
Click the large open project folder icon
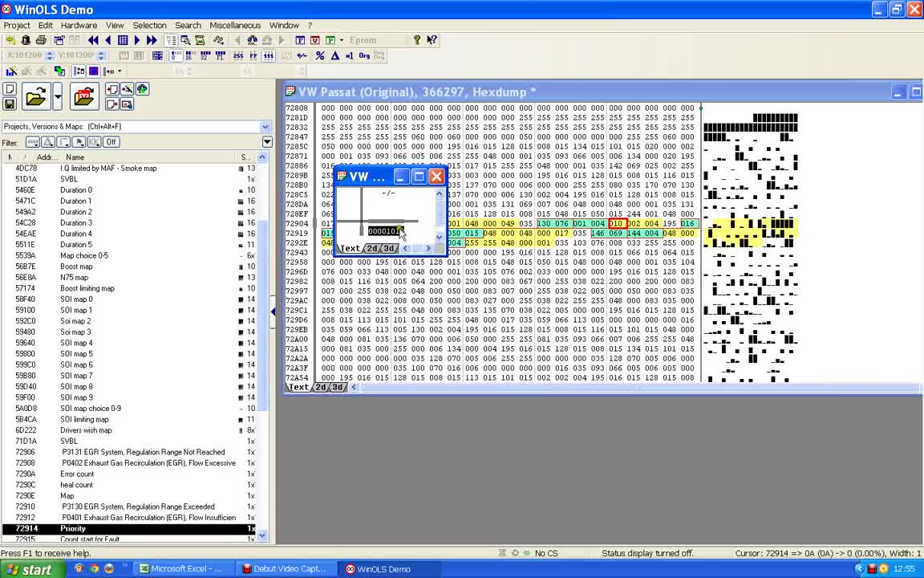pos(35,98)
